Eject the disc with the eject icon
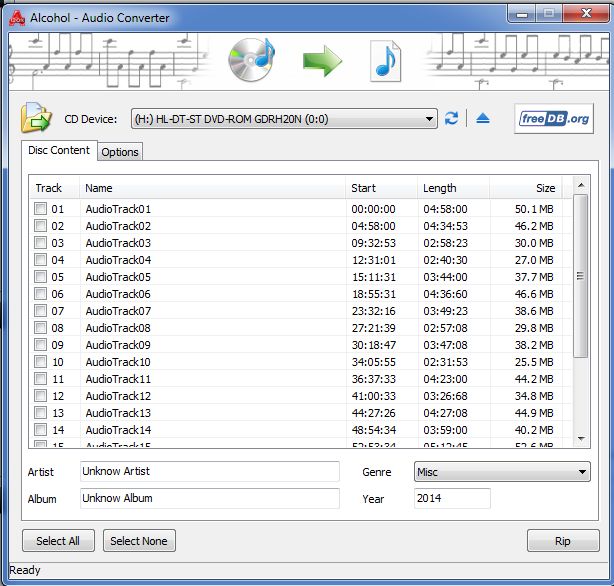This screenshot has width=614, height=586. [483, 118]
